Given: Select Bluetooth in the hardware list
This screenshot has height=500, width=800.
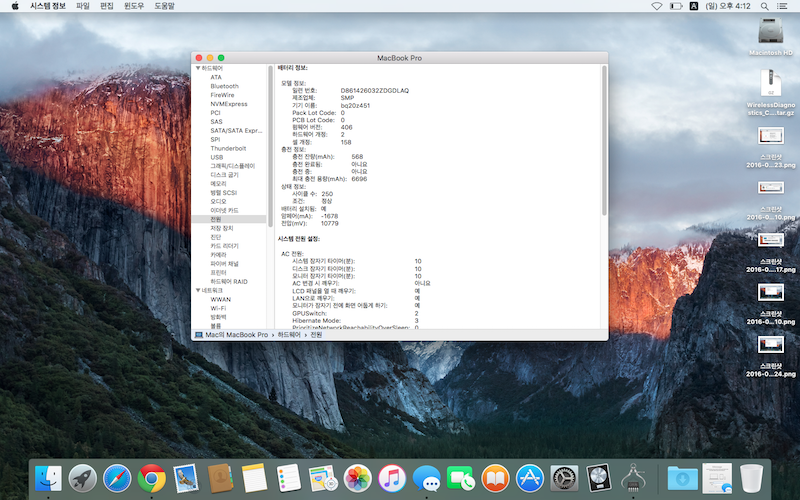Looking at the screenshot, I should [x=224, y=86].
